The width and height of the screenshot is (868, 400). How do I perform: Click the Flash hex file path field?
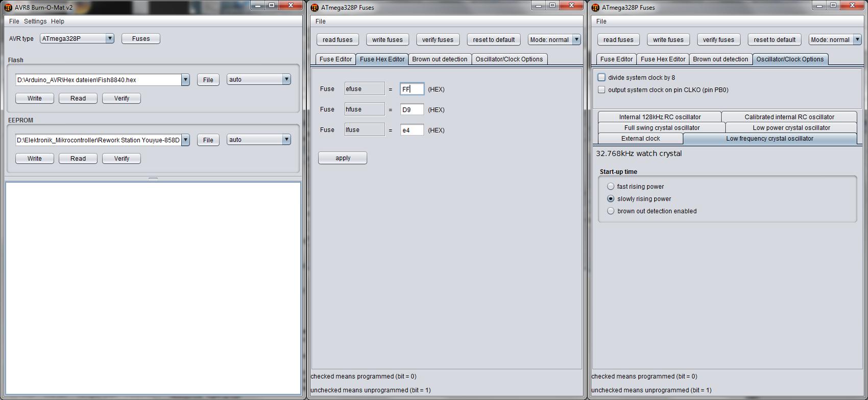(99, 80)
